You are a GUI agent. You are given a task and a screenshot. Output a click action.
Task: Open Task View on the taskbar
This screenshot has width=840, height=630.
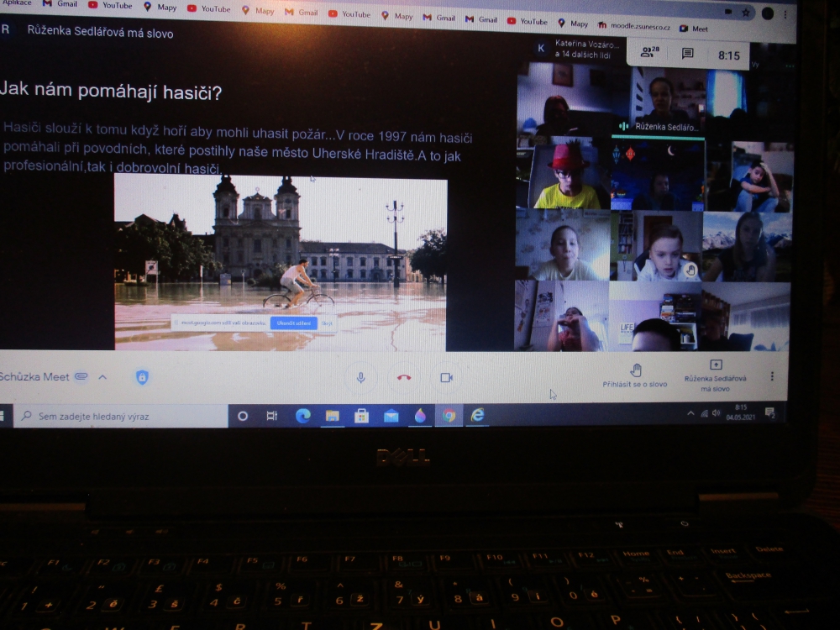[x=271, y=416]
